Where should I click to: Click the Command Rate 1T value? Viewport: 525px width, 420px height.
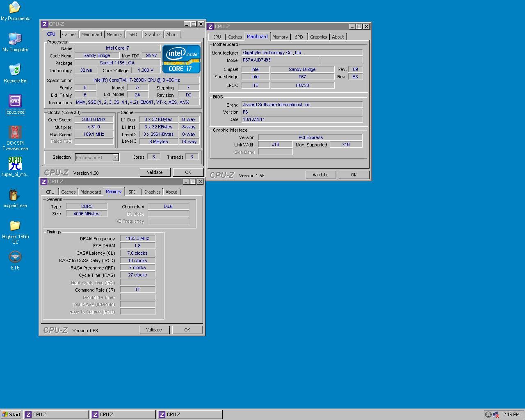click(x=137, y=290)
